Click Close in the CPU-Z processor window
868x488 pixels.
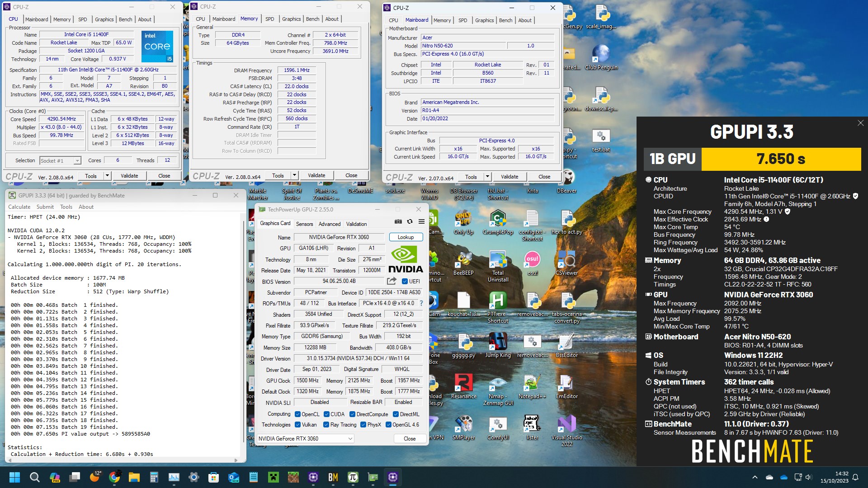164,176
